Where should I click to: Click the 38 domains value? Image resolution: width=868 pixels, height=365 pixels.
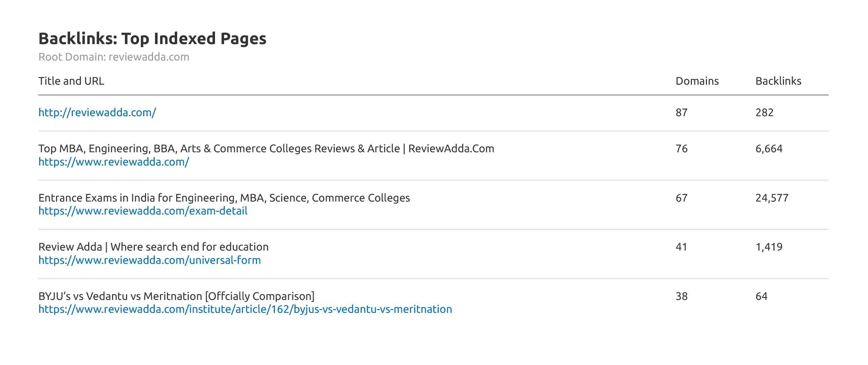pos(681,296)
